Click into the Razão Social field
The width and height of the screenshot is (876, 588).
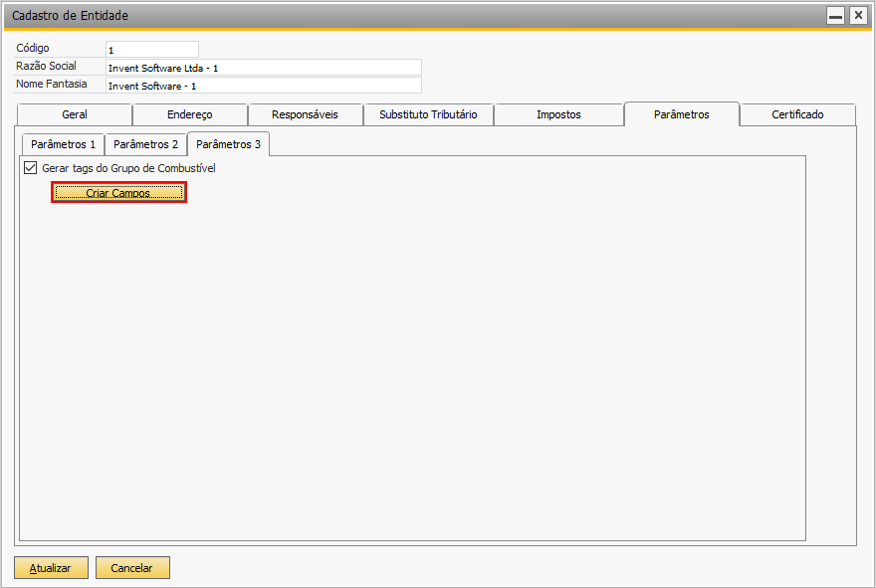point(264,68)
